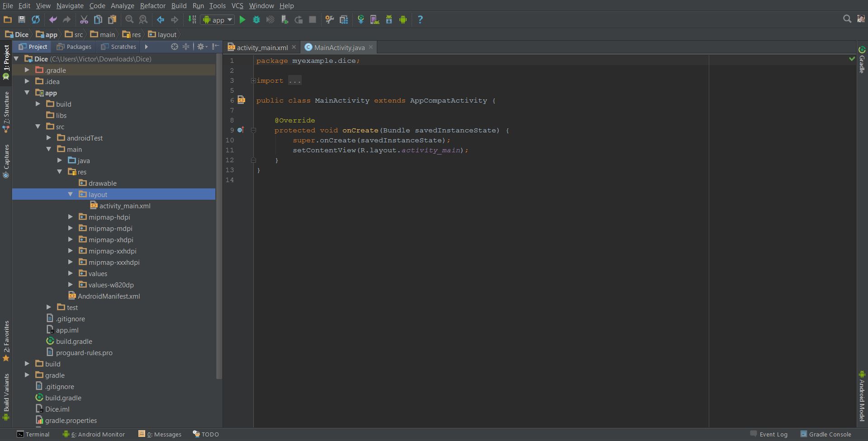Open the Event Log
The height and width of the screenshot is (441, 868).
tap(769, 434)
